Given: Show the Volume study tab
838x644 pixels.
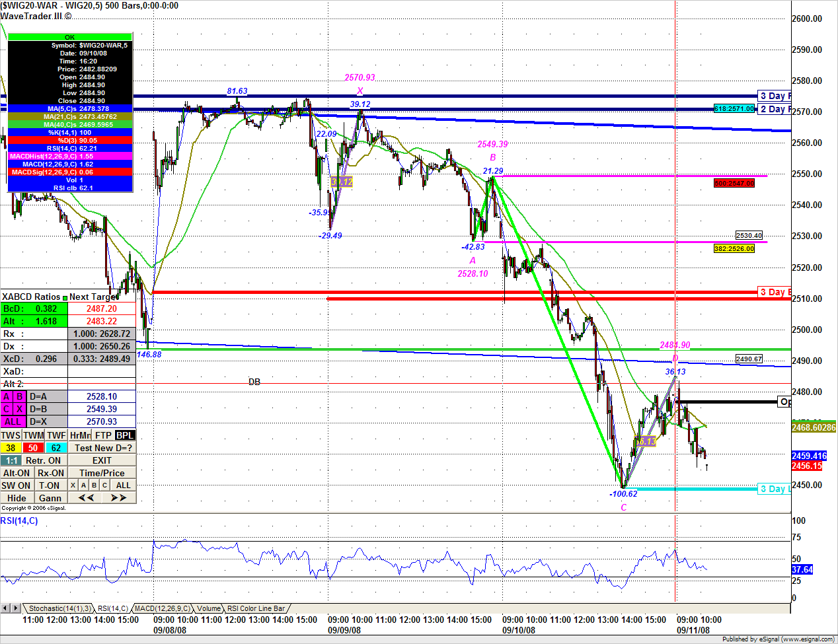Looking at the screenshot, I should (x=209, y=608).
